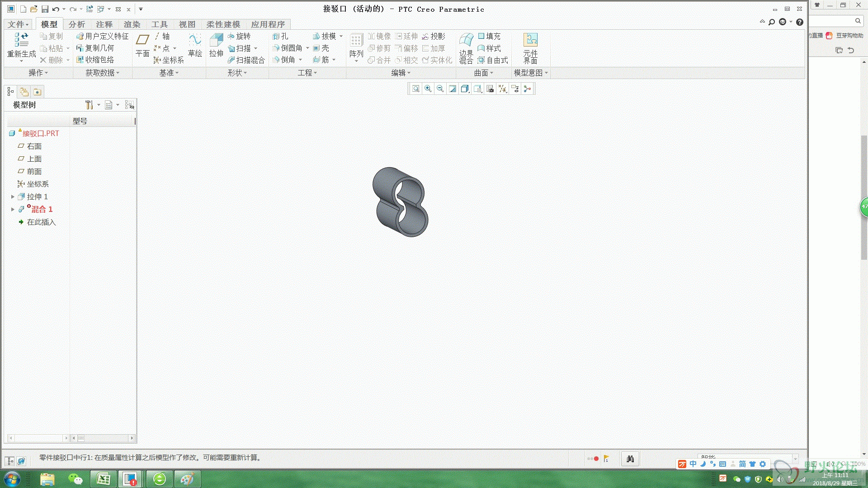
Task: Expand the 拉伸 1 tree node
Action: pyautogui.click(x=13, y=197)
